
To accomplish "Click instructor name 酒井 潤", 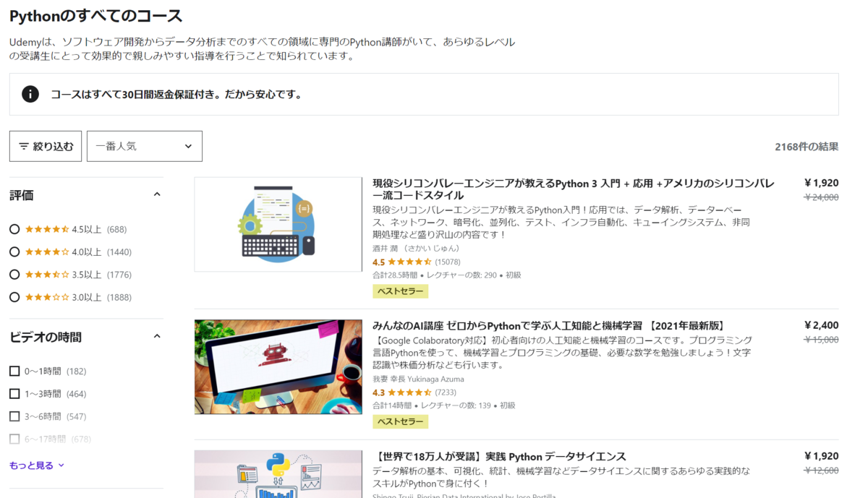I will (416, 248).
